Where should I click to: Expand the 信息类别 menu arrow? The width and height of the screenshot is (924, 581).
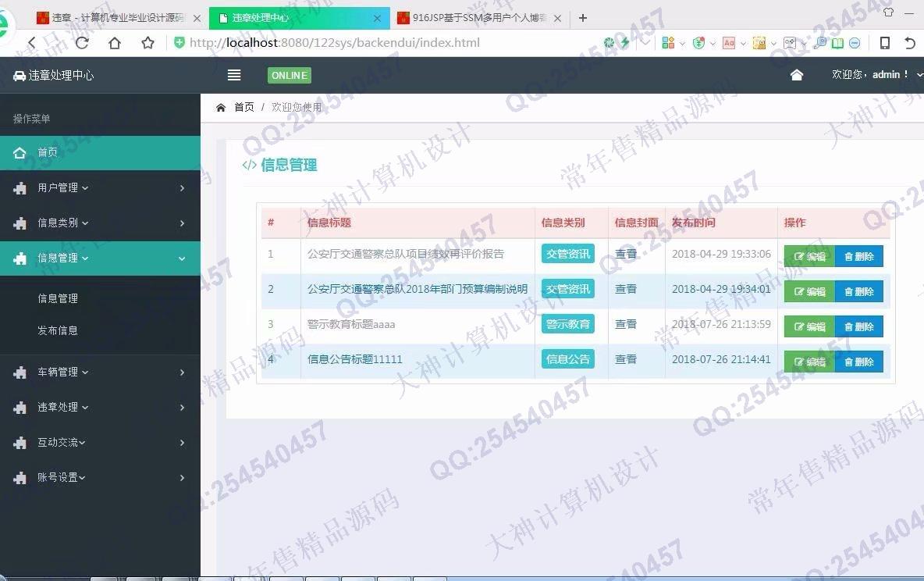[x=182, y=223]
